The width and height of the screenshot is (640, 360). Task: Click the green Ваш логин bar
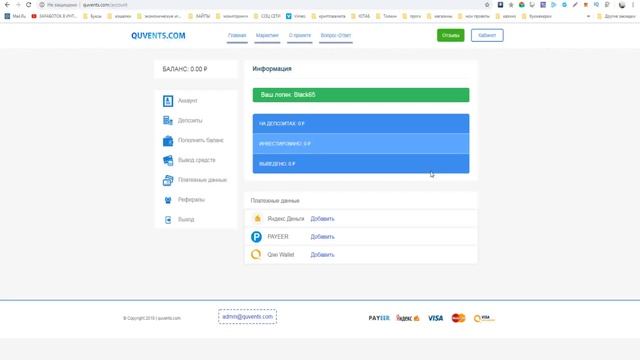(x=361, y=95)
